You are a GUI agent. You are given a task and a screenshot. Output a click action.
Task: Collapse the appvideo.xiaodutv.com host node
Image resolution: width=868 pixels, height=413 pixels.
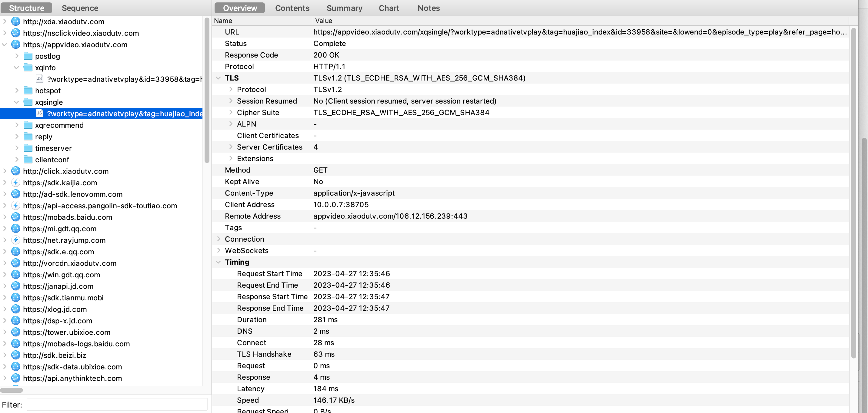(x=4, y=45)
